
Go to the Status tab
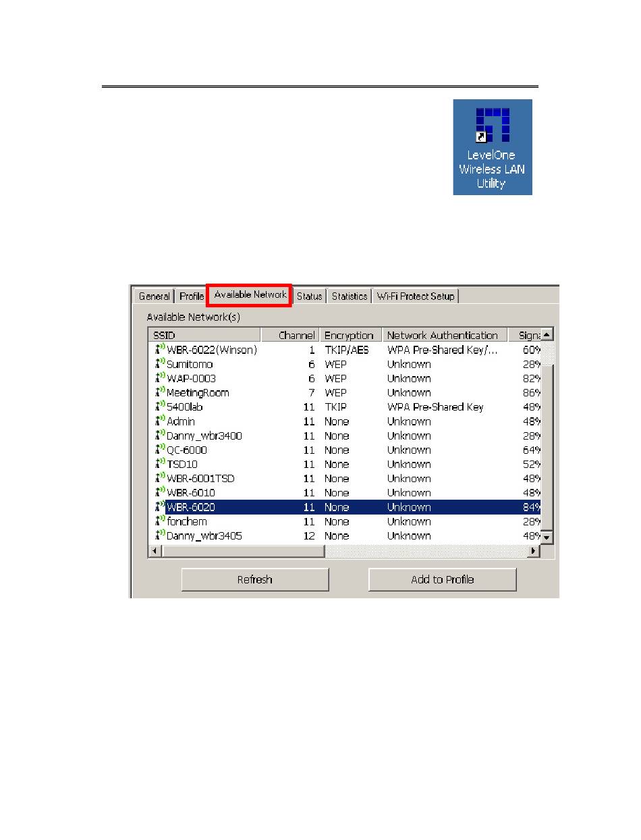tap(309, 296)
